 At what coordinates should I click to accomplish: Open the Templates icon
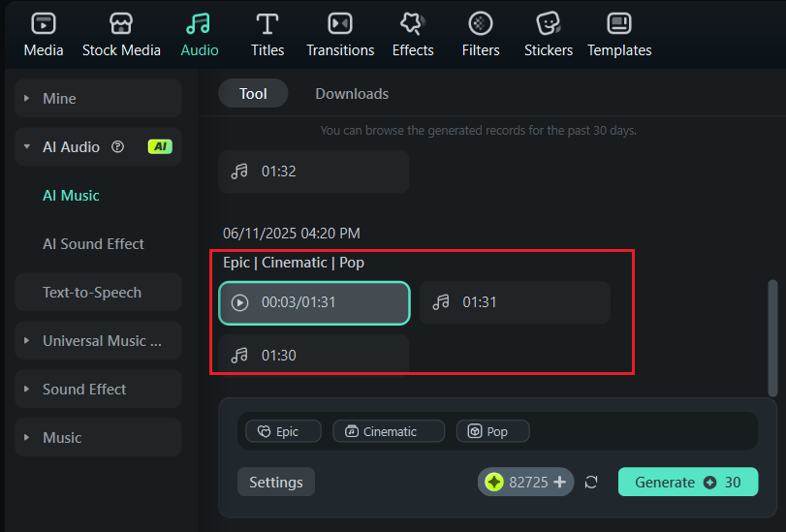pyautogui.click(x=619, y=23)
